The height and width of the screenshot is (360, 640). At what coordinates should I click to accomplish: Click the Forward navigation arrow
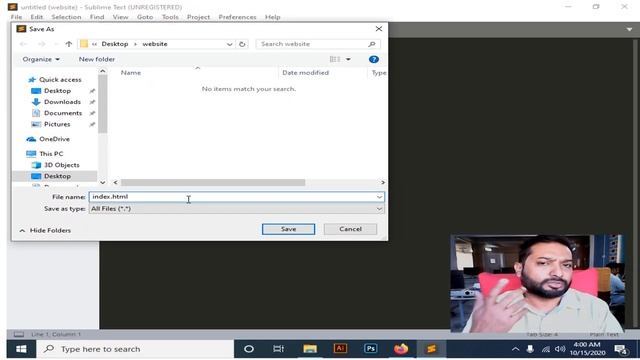pos(41,44)
